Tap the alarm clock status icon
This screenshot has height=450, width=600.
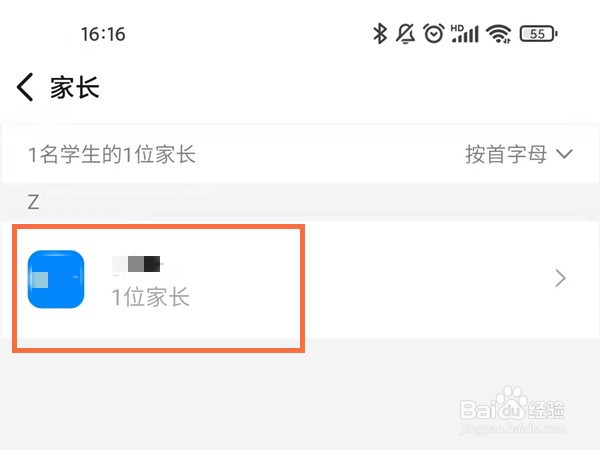434,34
